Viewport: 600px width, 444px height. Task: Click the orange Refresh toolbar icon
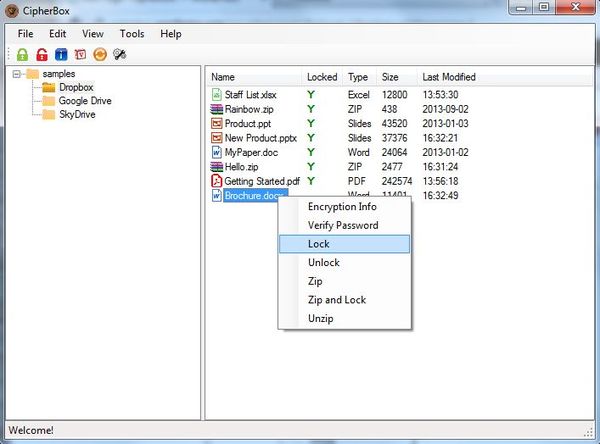[x=99, y=54]
